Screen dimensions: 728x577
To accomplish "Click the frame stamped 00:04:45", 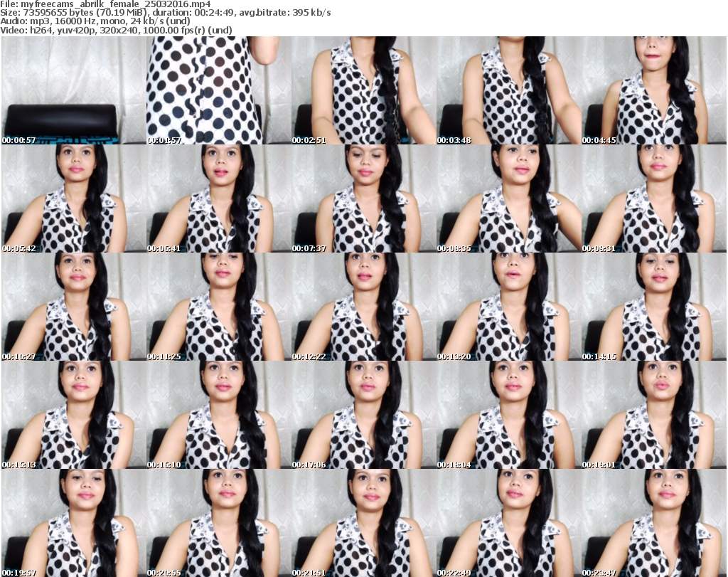I will click(x=653, y=91).
